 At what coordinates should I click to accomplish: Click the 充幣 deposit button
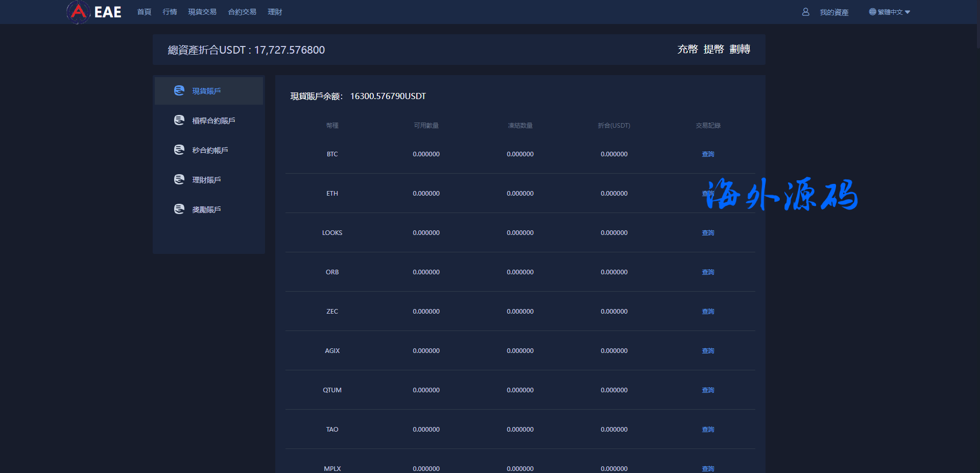point(687,49)
